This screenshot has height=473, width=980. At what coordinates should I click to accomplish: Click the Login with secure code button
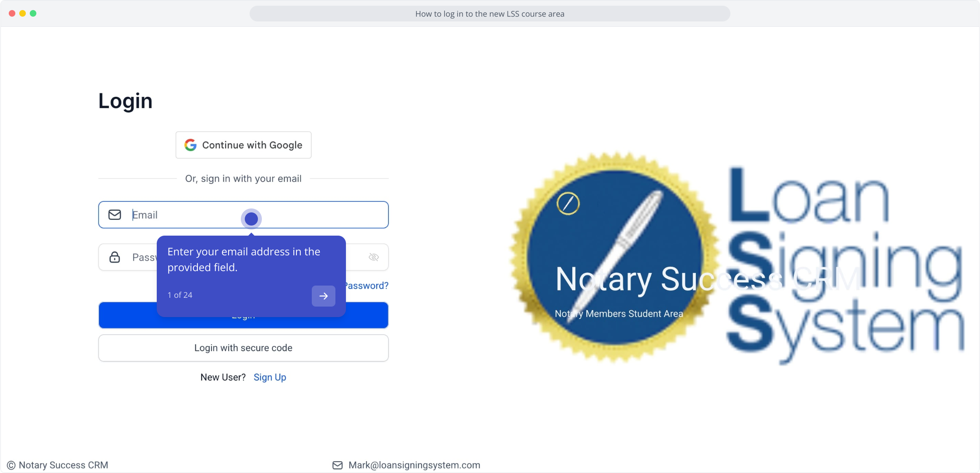pos(243,348)
